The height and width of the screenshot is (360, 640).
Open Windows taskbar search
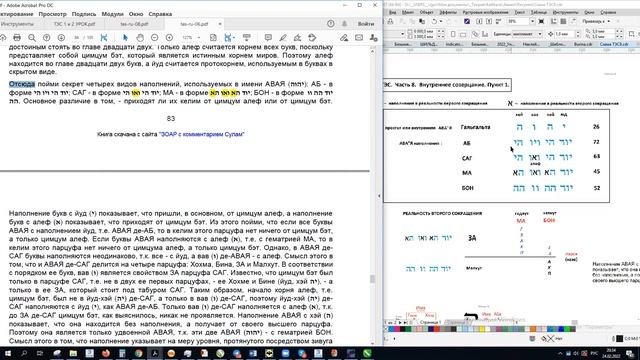[x=24, y=353]
